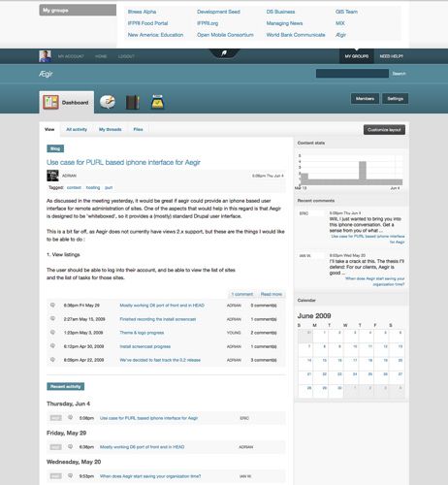The image size is (448, 485).
Task: Click the leaf logo in the top bar
Action: (224, 53)
